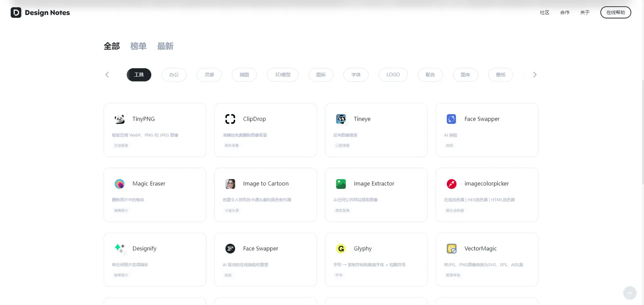Click the back-to-top arrow button

(630, 293)
